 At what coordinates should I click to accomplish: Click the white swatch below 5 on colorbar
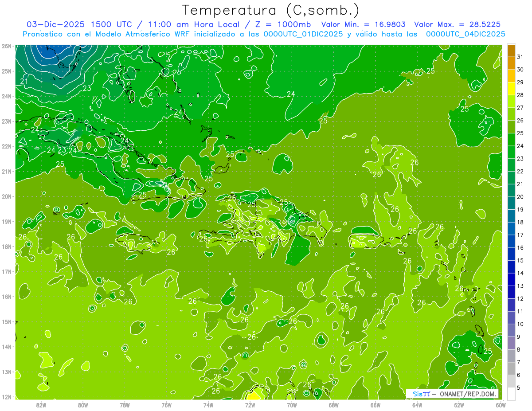(x=511, y=394)
